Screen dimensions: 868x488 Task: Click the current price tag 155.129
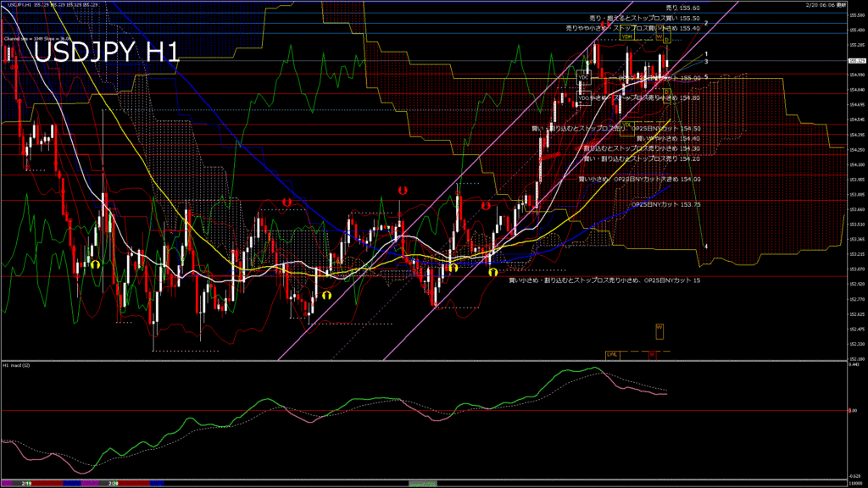pos(857,60)
